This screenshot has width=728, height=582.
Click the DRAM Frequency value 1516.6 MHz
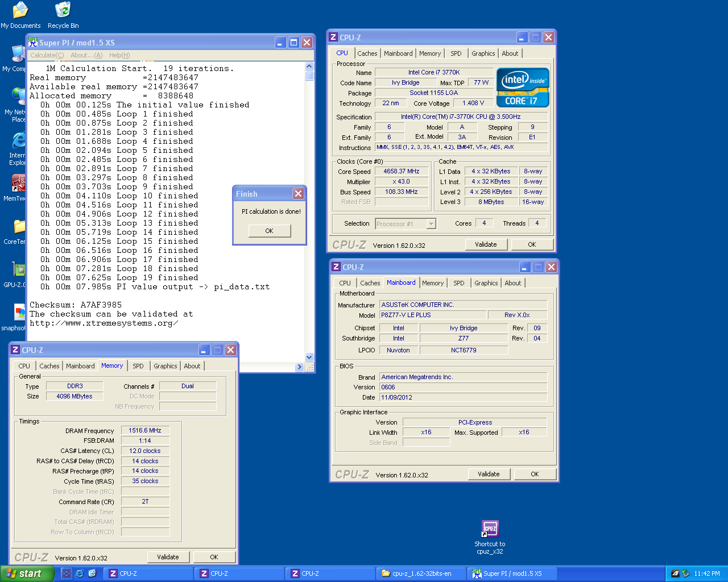[x=145, y=430]
